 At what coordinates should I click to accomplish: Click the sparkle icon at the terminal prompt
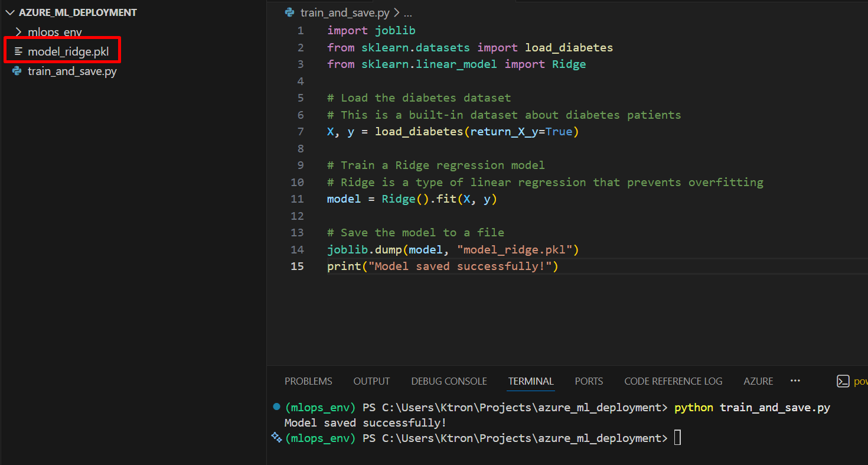click(276, 438)
